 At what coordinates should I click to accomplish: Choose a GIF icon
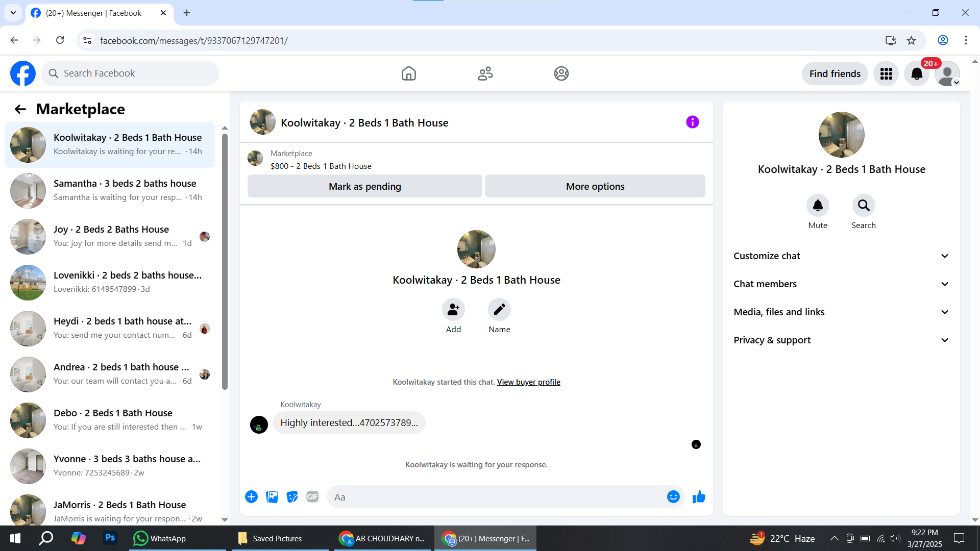(312, 497)
